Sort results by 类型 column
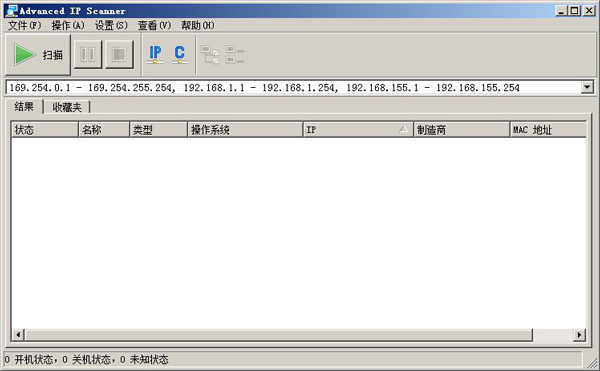Screen dimensions: 600x371 tap(158, 130)
